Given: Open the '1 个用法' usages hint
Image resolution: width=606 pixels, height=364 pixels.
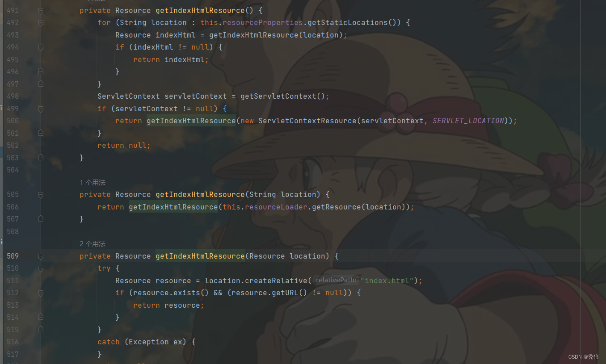Looking at the screenshot, I should coord(93,182).
